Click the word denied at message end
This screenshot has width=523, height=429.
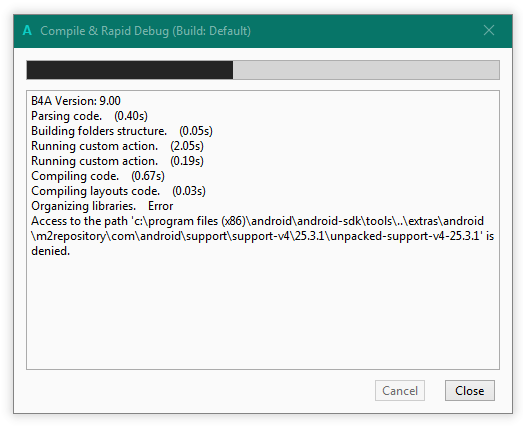coord(50,251)
